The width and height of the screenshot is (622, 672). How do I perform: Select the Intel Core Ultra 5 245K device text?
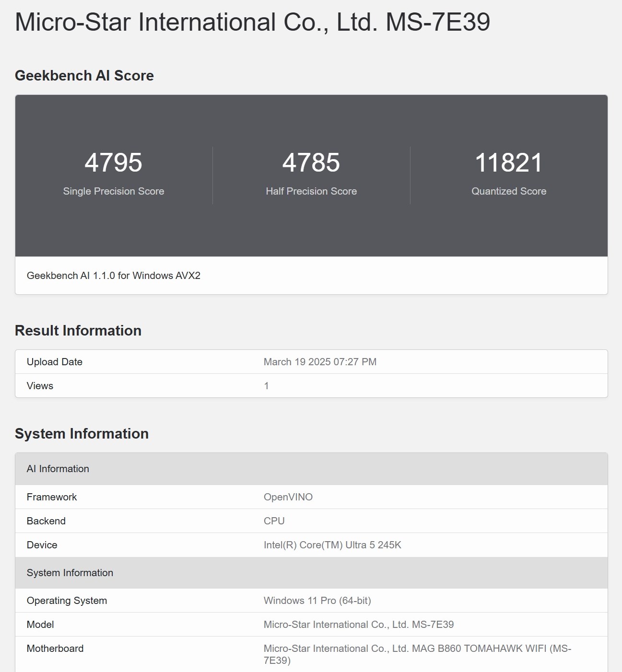pyautogui.click(x=332, y=545)
